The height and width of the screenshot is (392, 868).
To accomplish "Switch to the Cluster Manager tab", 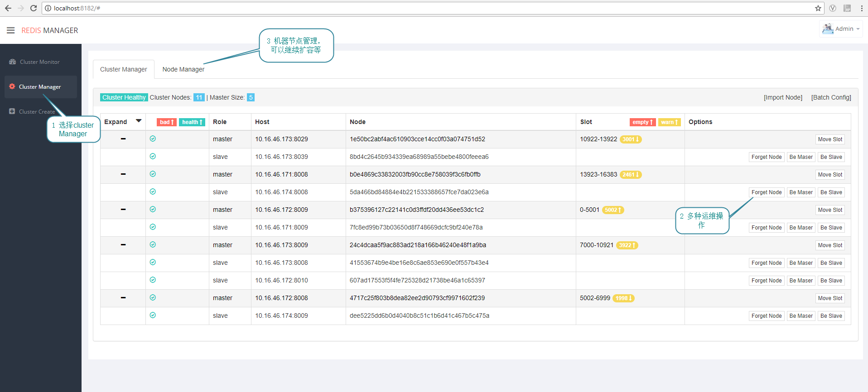I will [x=124, y=69].
